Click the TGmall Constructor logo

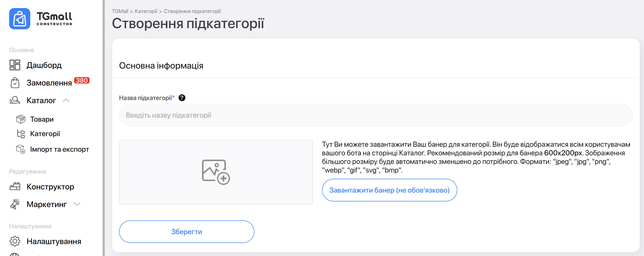coord(41,19)
